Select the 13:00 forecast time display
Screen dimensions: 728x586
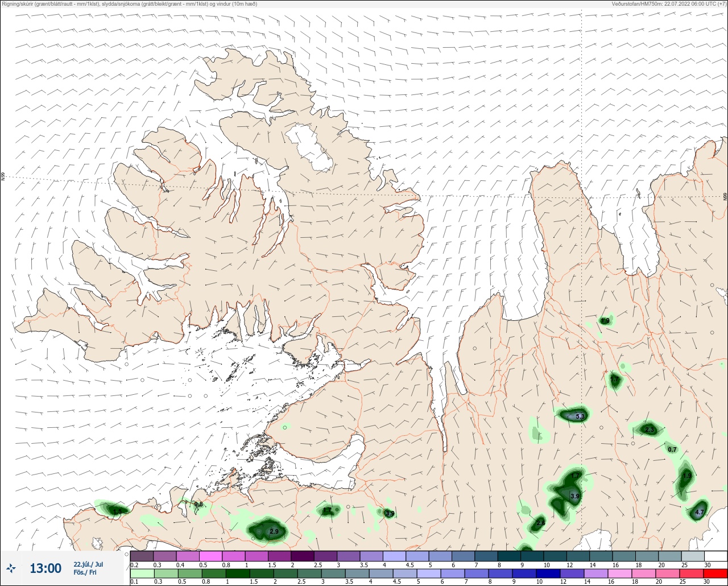pyautogui.click(x=45, y=568)
